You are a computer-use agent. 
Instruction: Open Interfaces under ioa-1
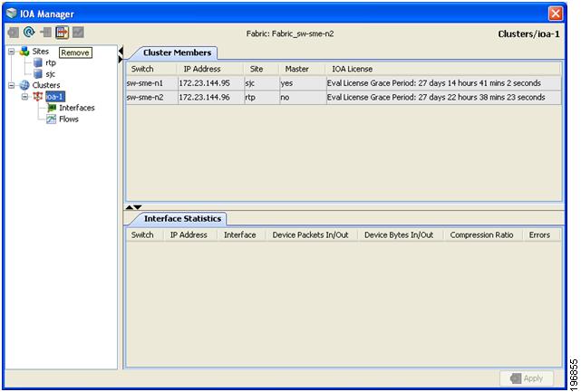pos(77,108)
